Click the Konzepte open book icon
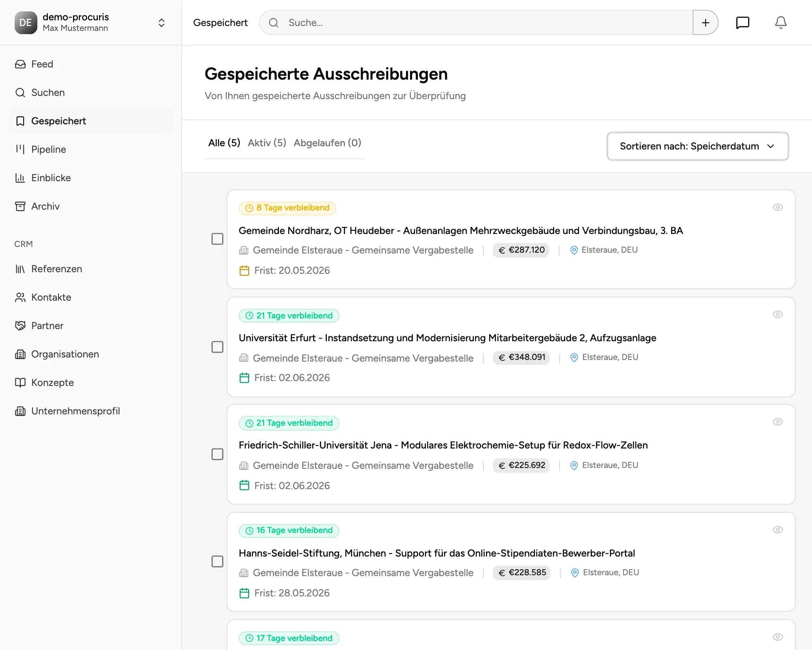The width and height of the screenshot is (812, 650). [x=20, y=383]
